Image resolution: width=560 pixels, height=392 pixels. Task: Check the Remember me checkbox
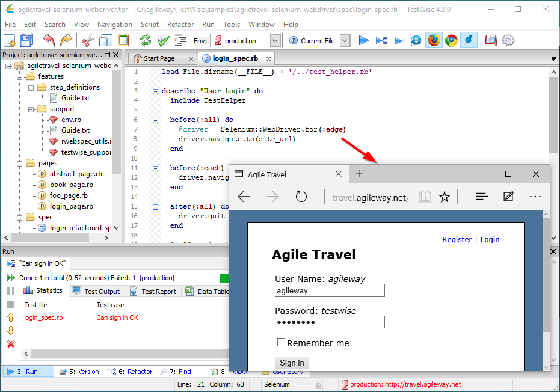(281, 343)
